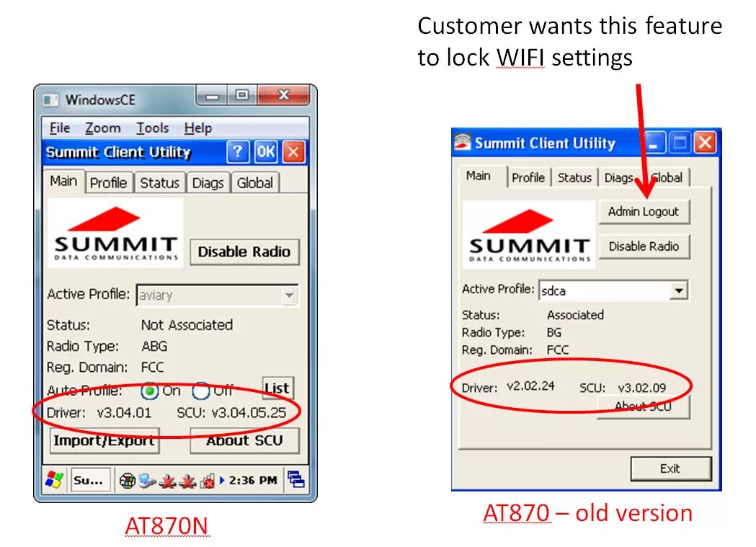Select Auto Profile On radio button
Image resolution: width=756 pixels, height=547 pixels.
point(149,391)
